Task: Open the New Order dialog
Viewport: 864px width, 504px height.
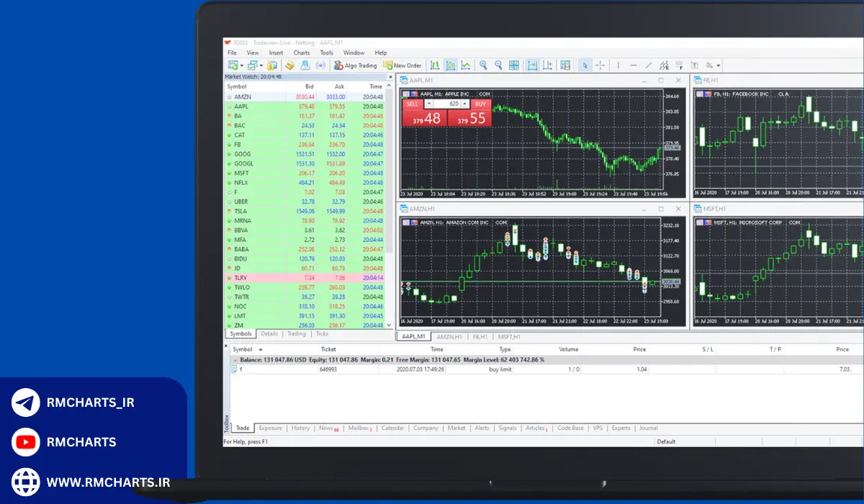Action: click(402, 66)
